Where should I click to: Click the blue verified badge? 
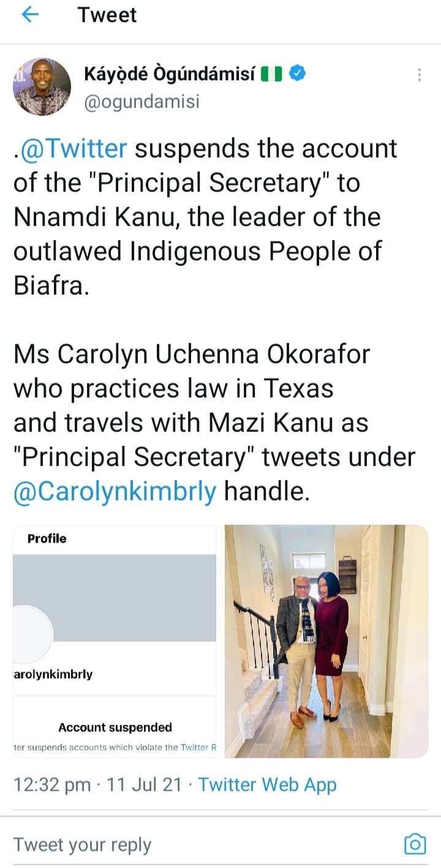(x=297, y=74)
